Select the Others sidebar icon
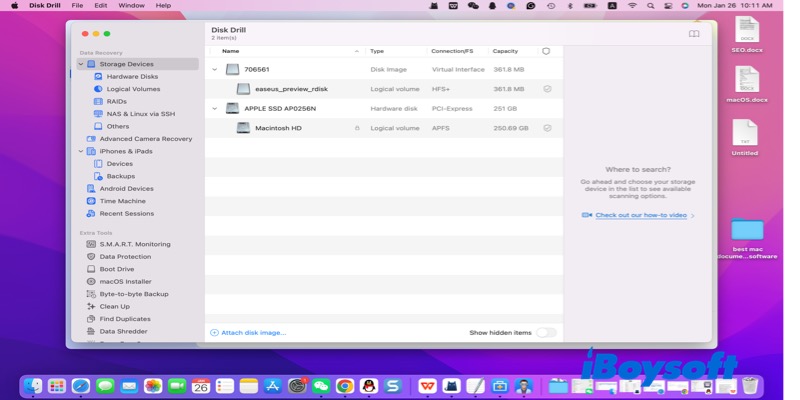 click(x=98, y=126)
